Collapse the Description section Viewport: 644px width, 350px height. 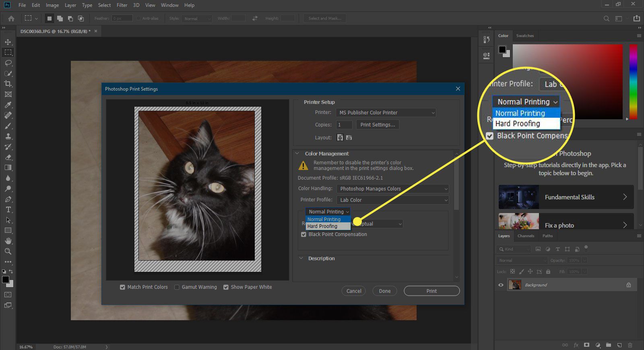click(x=301, y=258)
